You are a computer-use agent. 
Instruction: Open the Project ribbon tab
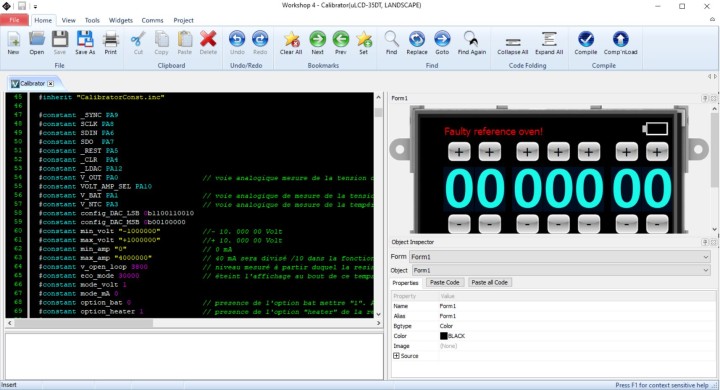(183, 20)
